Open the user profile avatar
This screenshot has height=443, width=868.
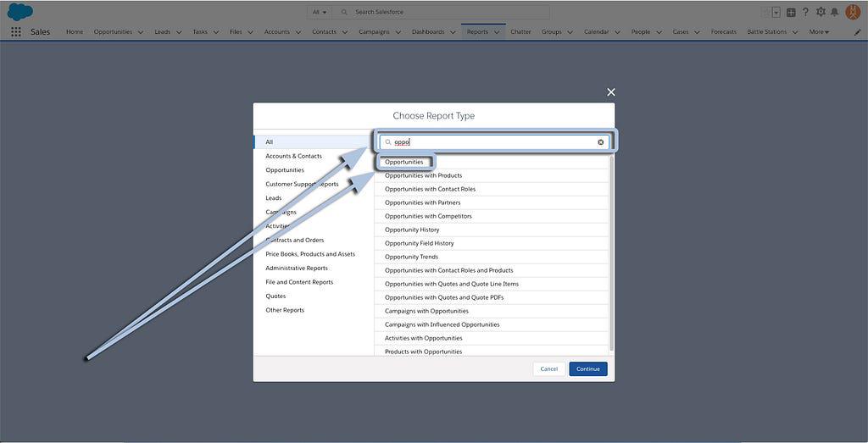[853, 12]
